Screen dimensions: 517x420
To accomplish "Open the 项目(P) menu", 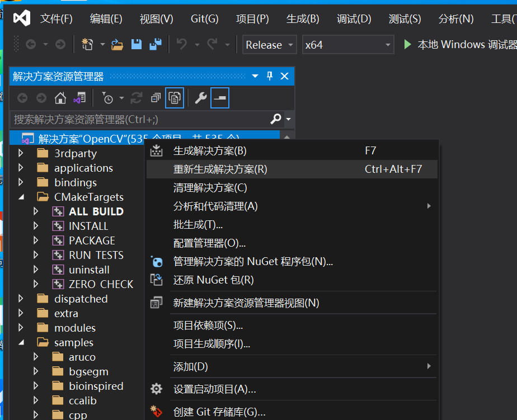I will click(252, 19).
